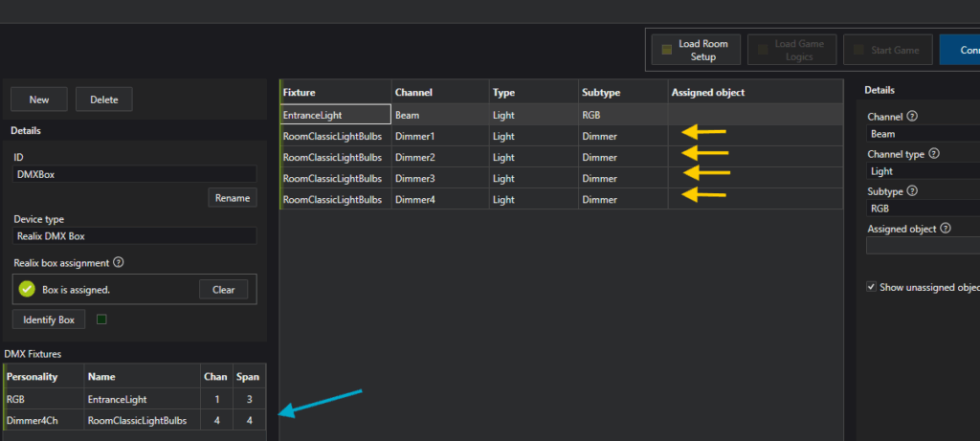Sort by Assigned object column header
Image resolution: width=980 pixels, height=441 pixels.
755,93
